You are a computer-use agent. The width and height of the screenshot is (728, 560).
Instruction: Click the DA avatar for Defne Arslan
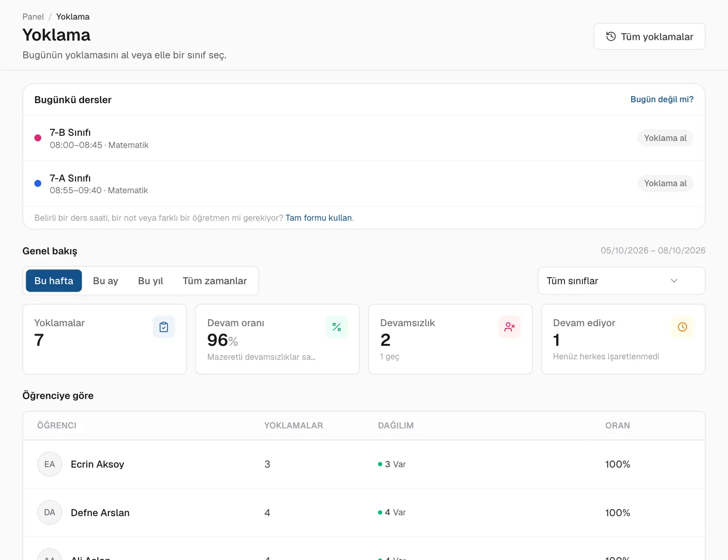49,512
